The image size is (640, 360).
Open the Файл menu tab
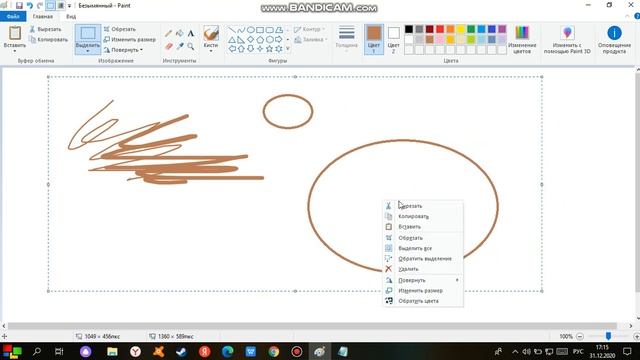pos(13,16)
